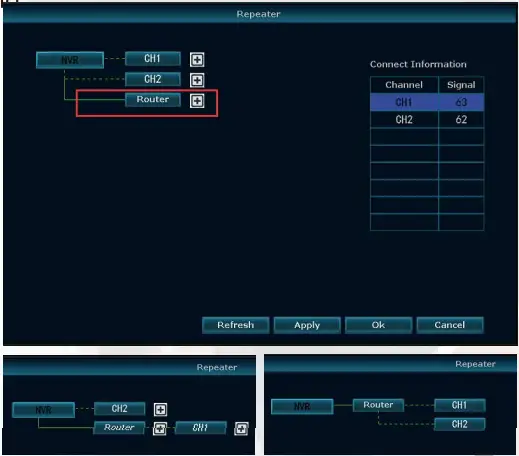Select the CH2 node in the top Repeater tree
The image size is (519, 456).
pyautogui.click(x=153, y=79)
